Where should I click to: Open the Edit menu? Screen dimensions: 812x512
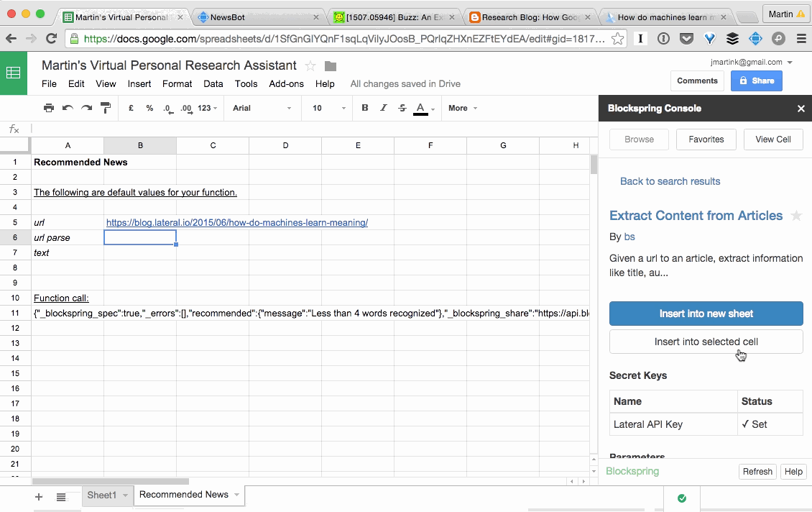pyautogui.click(x=76, y=84)
